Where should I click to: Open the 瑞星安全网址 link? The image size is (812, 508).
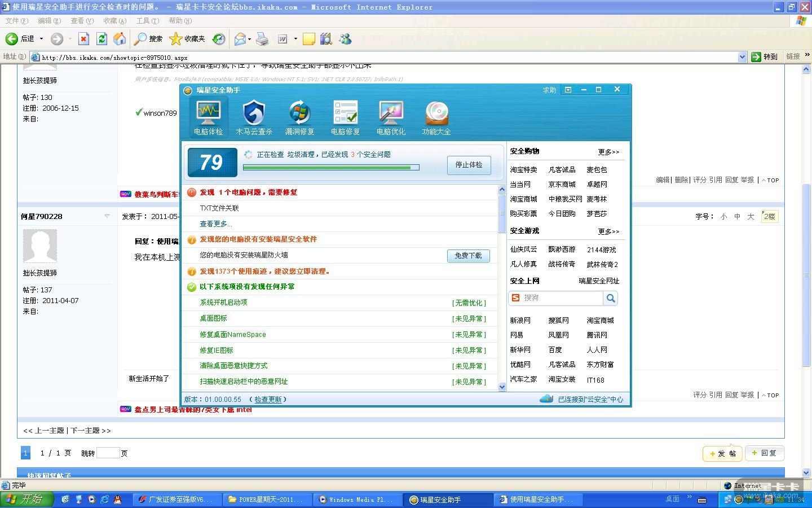tap(599, 281)
